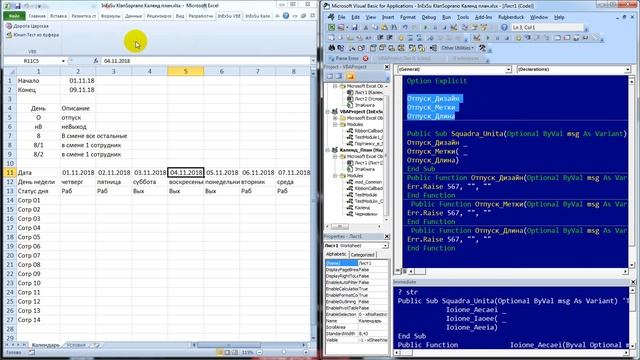
Task: Open the InExSu VBE ribbon tab
Action: point(229,16)
